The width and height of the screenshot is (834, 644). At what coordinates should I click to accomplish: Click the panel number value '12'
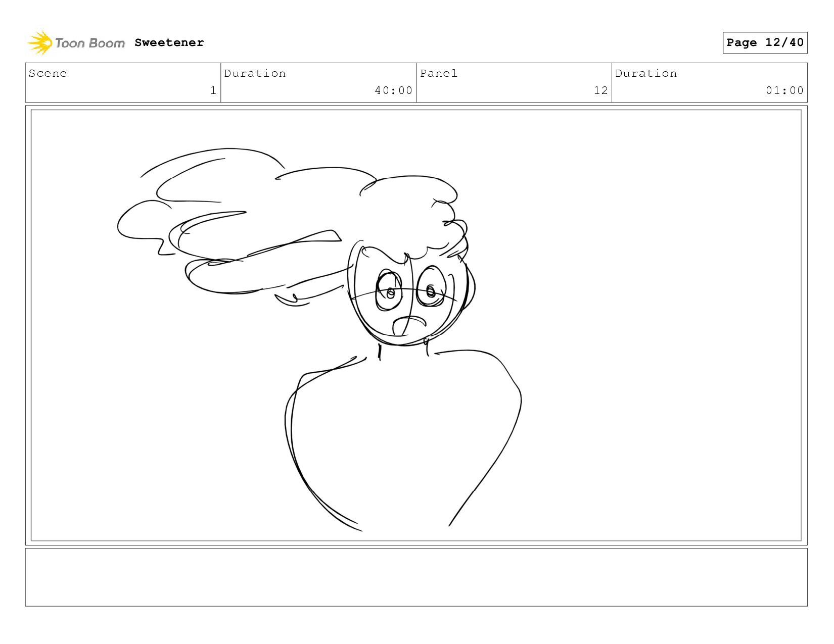(601, 90)
